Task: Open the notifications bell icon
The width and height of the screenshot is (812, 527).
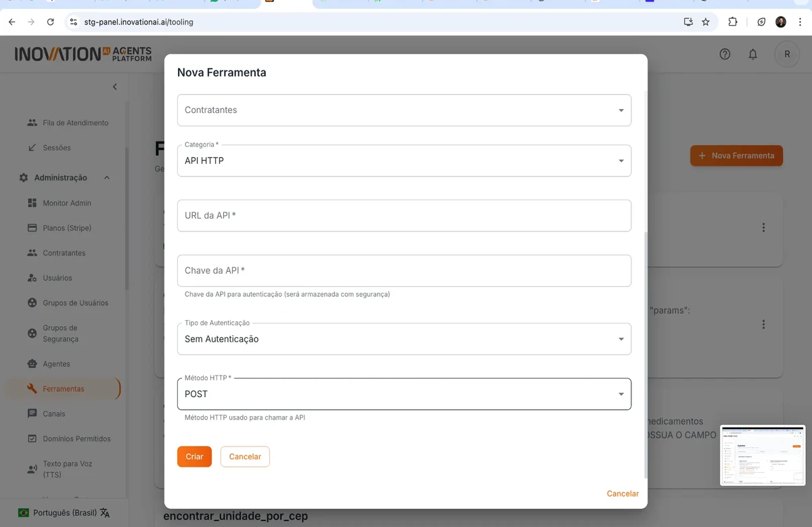Action: point(752,53)
